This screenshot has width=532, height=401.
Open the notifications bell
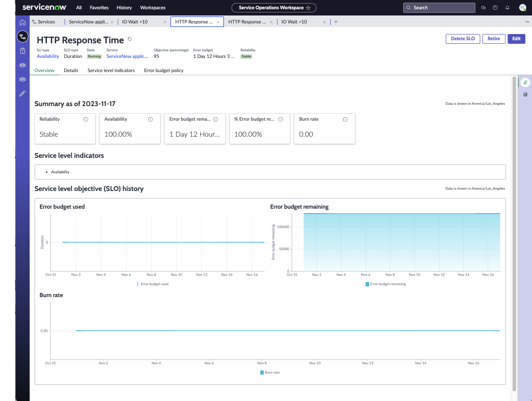click(507, 8)
